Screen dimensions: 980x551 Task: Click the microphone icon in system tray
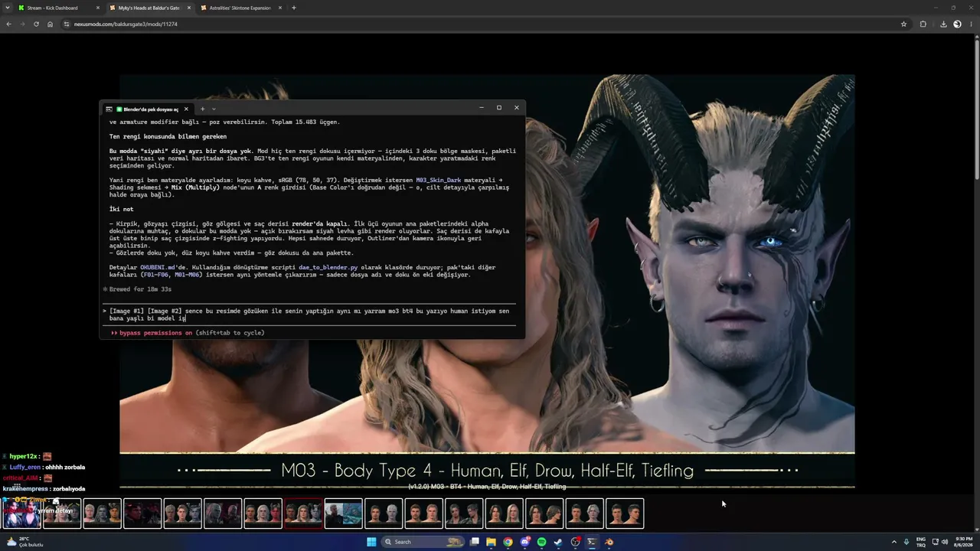(906, 542)
